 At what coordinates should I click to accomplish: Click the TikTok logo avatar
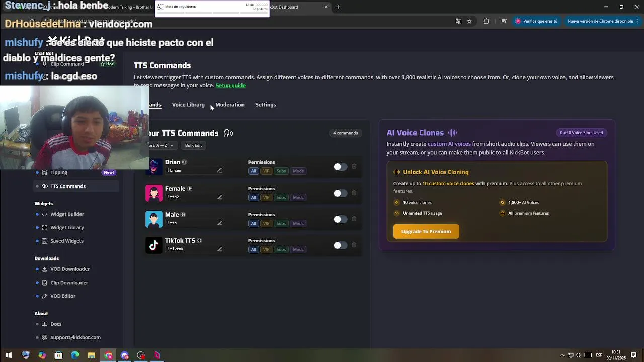(154, 245)
